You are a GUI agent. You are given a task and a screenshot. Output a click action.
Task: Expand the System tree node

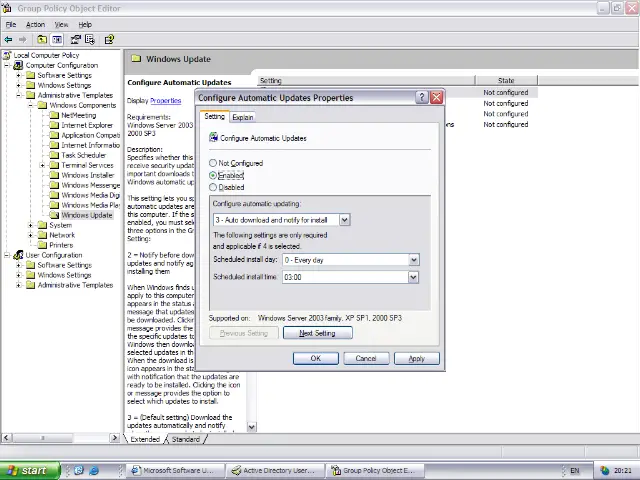coord(31,225)
